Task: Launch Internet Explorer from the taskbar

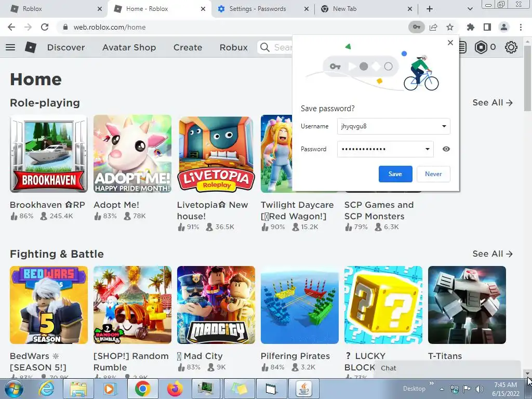Action: (x=46, y=389)
